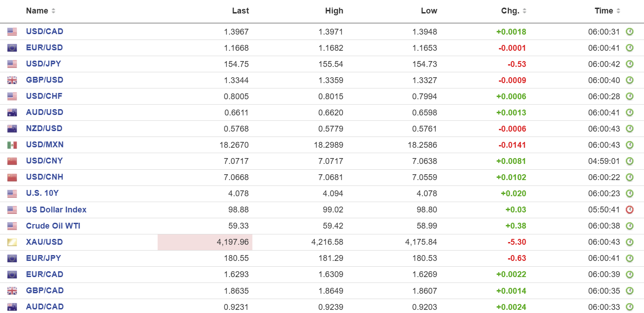Screen dimensions: 644x313
Task: Click the red clock icon for US Dollar Index
Action: [x=630, y=210]
